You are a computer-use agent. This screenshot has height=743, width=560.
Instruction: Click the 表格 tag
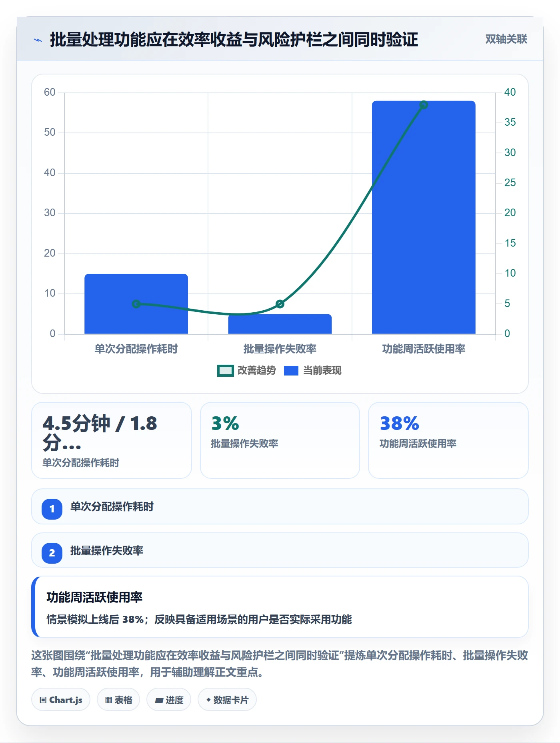(x=118, y=700)
